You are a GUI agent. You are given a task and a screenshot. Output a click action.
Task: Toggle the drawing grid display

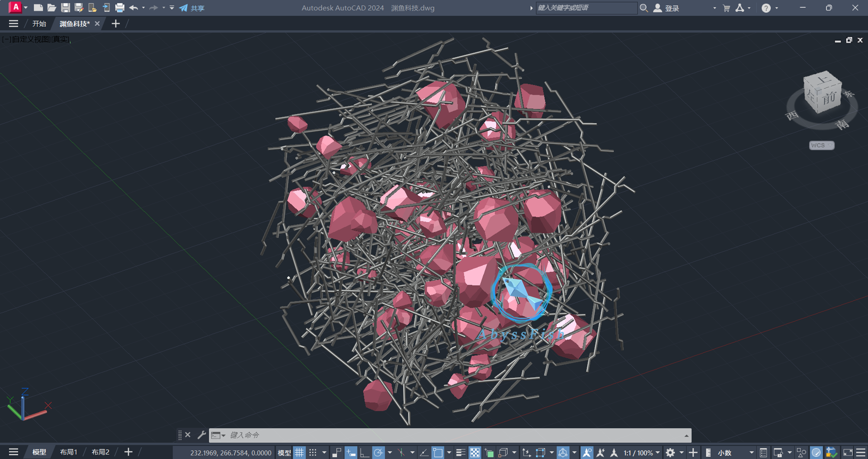pyautogui.click(x=299, y=452)
